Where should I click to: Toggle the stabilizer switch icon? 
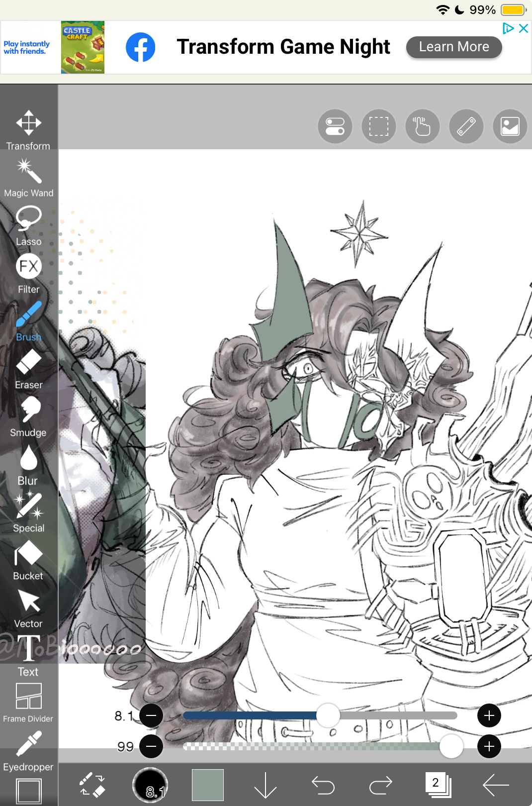(x=335, y=126)
